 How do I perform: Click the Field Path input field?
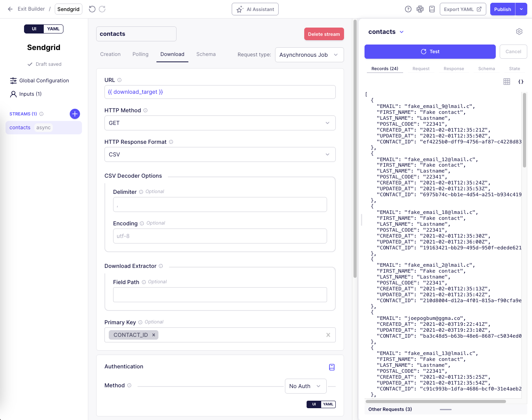click(x=220, y=295)
